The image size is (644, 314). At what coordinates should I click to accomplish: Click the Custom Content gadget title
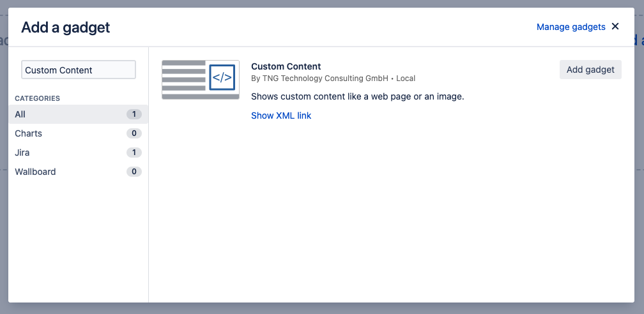click(286, 66)
